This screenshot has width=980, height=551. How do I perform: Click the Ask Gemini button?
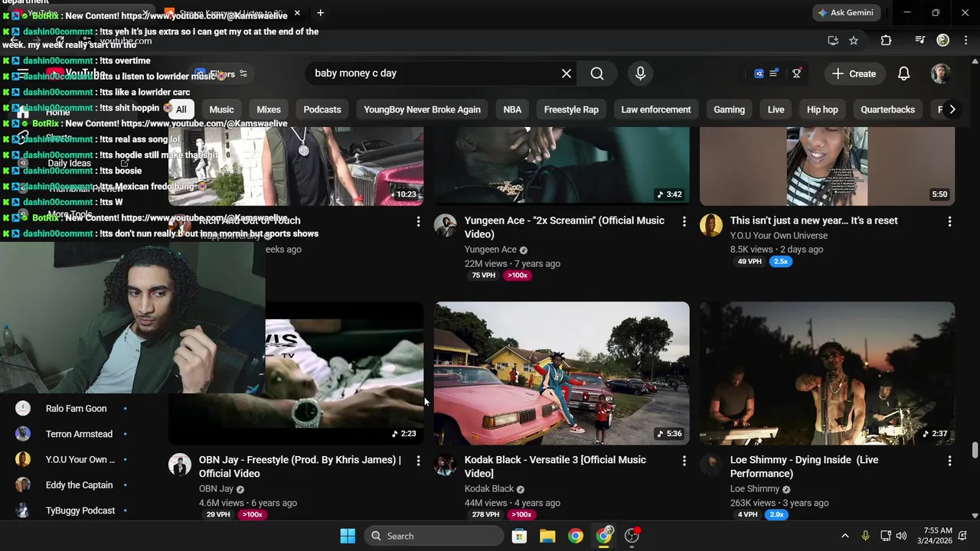click(845, 13)
